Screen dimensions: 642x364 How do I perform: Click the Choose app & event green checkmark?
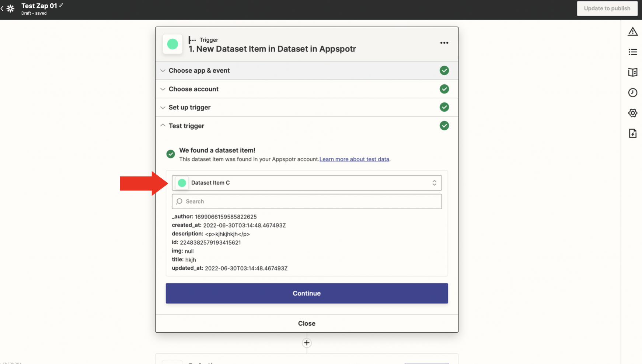click(444, 70)
